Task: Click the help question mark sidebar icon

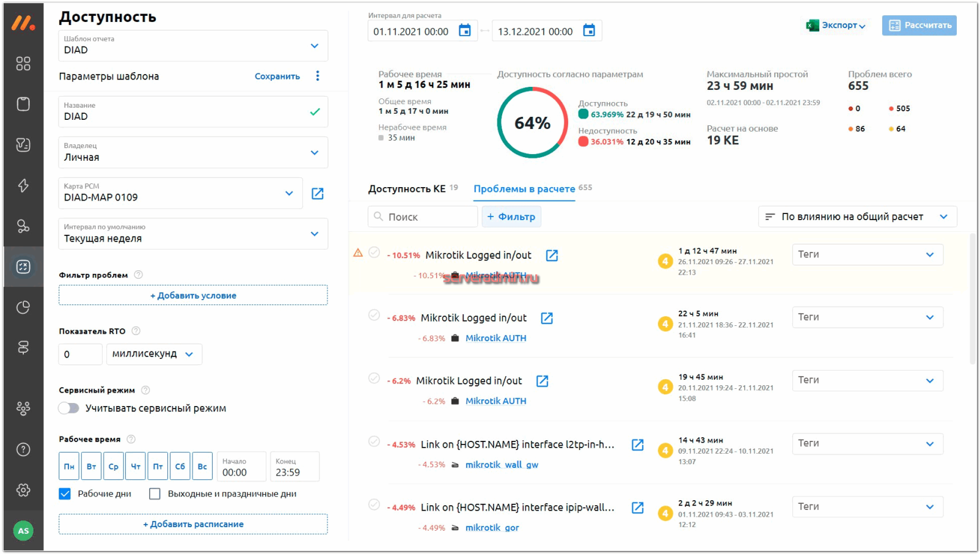Action: (23, 449)
